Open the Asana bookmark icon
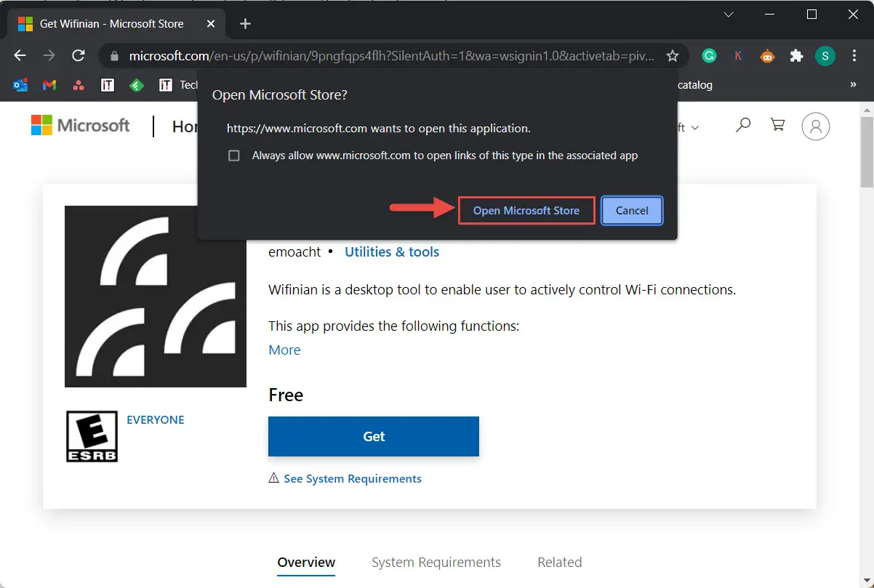Viewport: 874px width, 588px height. pos(79,85)
